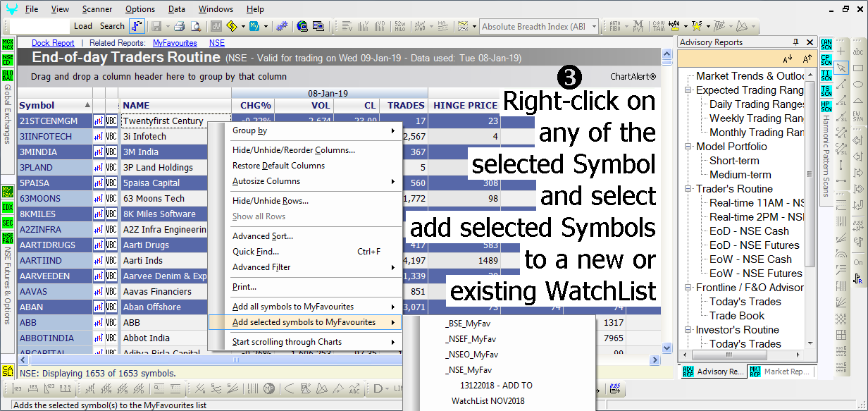Collapse the Investor's Routine tree node
Image resolution: width=868 pixels, height=411 pixels.
coord(688,330)
